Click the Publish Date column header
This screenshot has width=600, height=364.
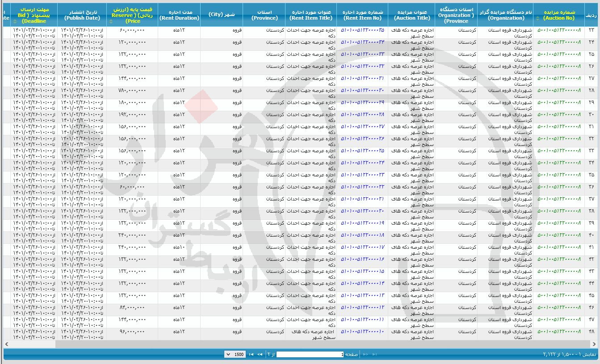click(82, 15)
